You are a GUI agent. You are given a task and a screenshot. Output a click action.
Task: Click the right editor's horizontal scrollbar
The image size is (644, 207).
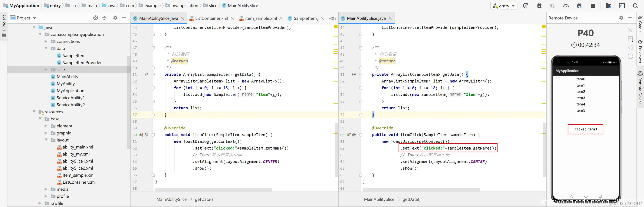tap(421, 190)
